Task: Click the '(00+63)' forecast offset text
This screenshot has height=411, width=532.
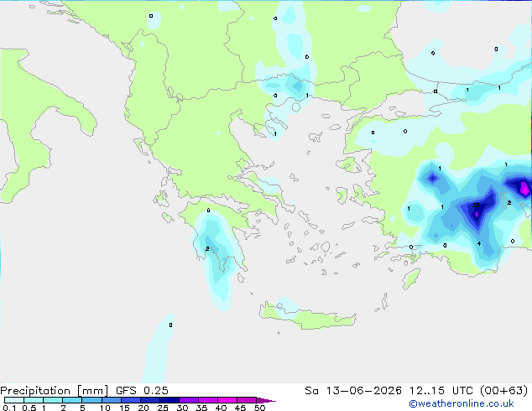Action: point(504,391)
